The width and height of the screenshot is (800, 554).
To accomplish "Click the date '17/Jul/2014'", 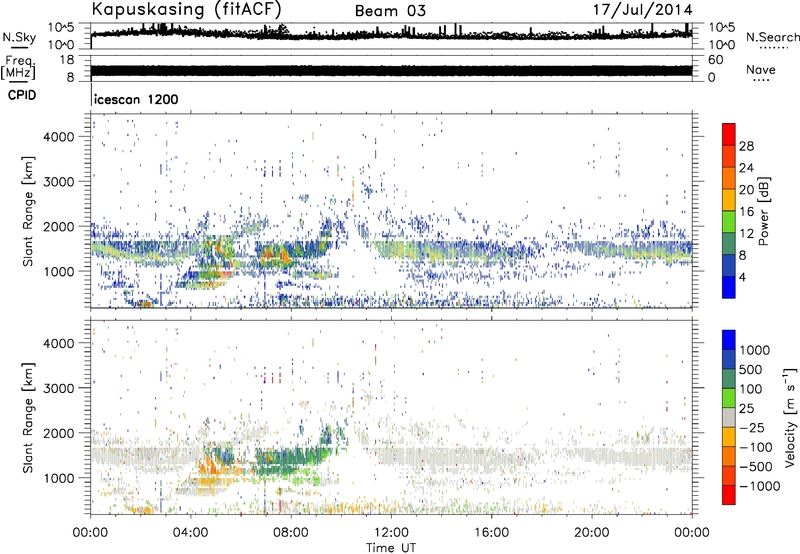I will pyautogui.click(x=642, y=10).
